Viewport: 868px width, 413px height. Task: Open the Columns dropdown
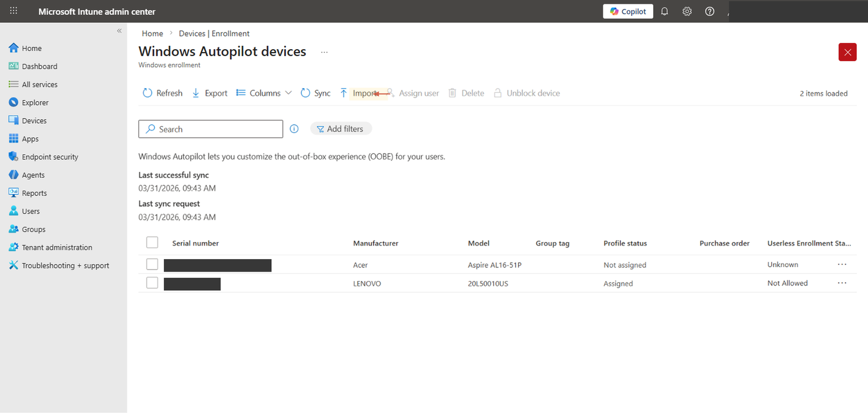[x=263, y=93]
